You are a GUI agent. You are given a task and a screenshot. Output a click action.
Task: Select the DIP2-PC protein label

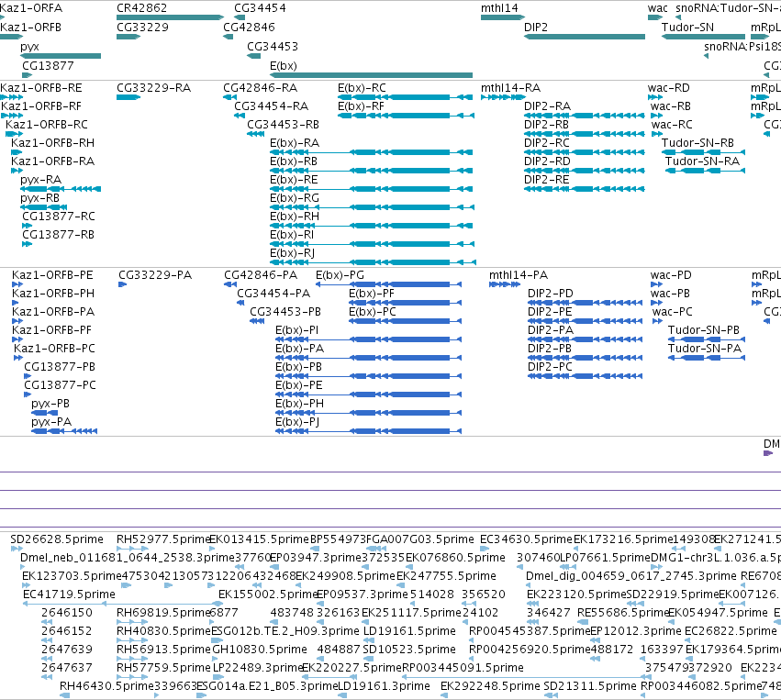click(x=550, y=367)
